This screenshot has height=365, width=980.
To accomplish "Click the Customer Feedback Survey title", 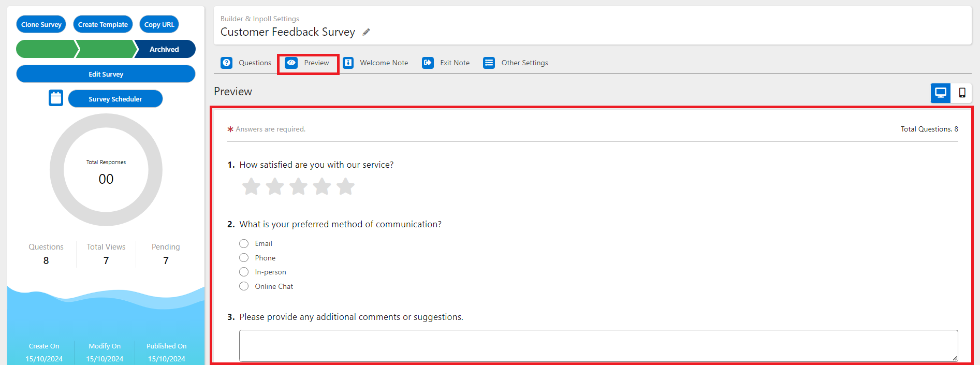I will coord(288,32).
